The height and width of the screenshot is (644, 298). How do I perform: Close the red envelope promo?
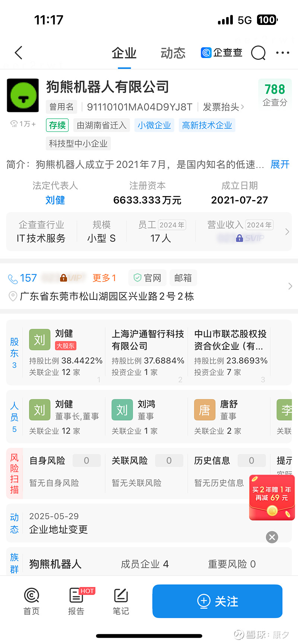[272, 537]
